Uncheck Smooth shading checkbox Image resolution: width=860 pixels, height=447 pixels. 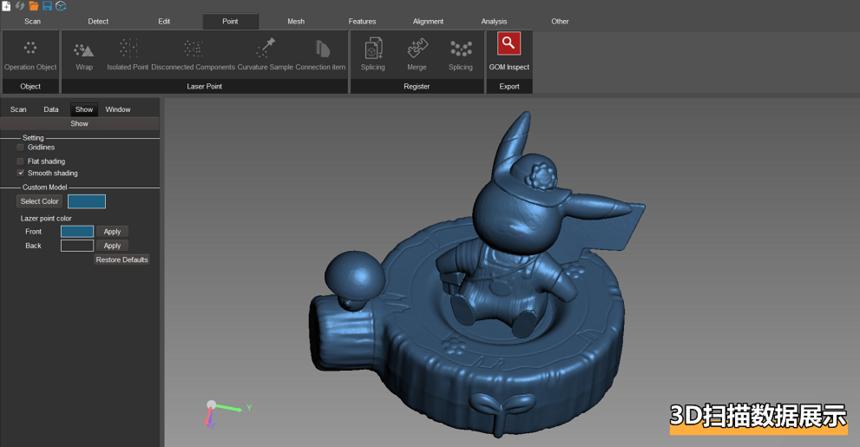[x=20, y=173]
